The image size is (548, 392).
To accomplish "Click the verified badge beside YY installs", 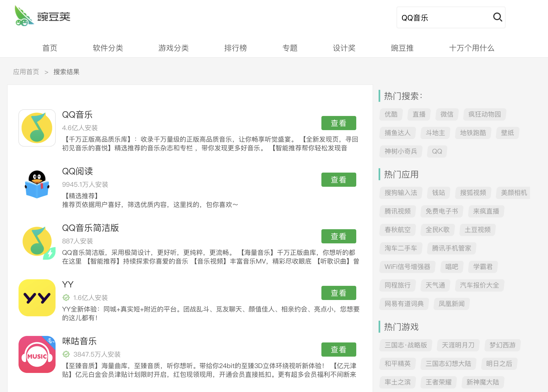I will click(x=66, y=298).
